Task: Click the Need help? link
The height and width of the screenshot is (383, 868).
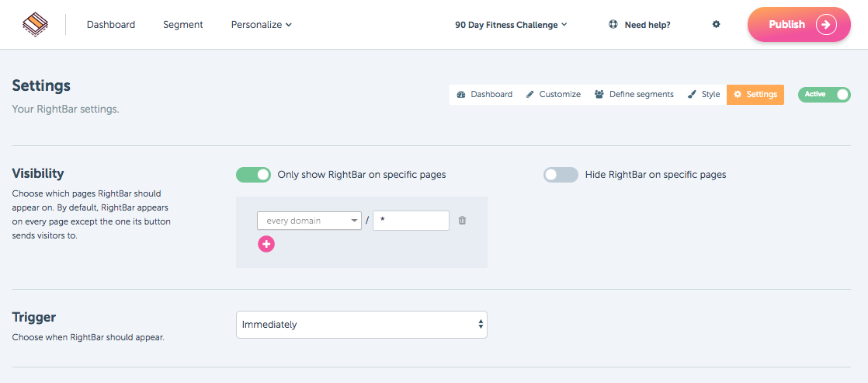Action: pos(648,25)
